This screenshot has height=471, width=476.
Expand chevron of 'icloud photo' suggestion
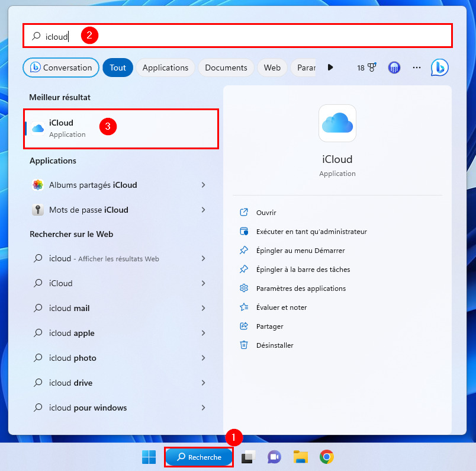[x=204, y=358]
